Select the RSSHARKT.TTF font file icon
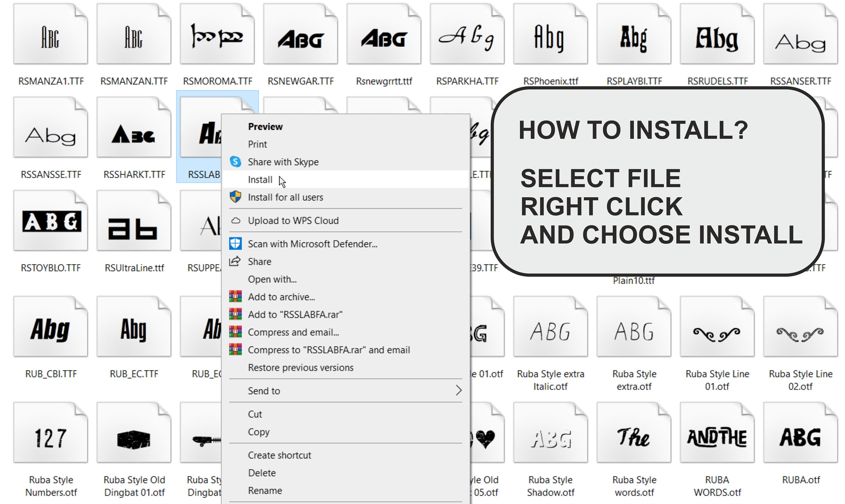Viewport: 845px width, 504px height. point(134,127)
